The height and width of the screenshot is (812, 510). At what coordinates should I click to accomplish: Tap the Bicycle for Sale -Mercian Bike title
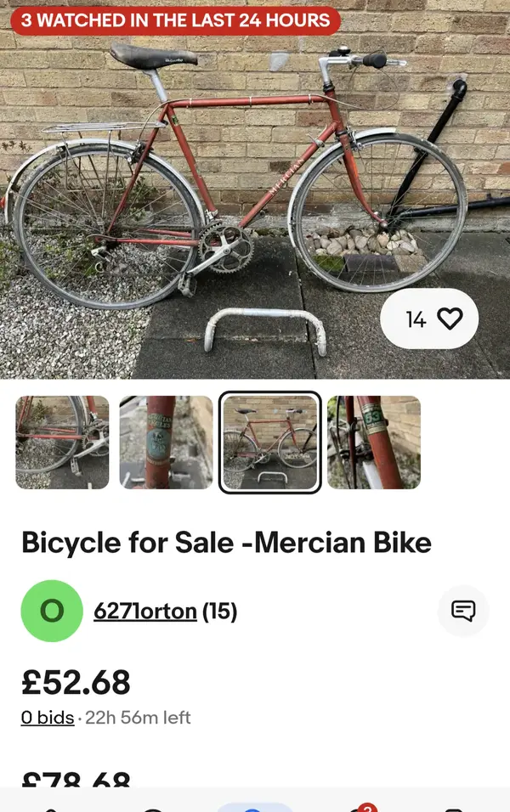tap(226, 542)
